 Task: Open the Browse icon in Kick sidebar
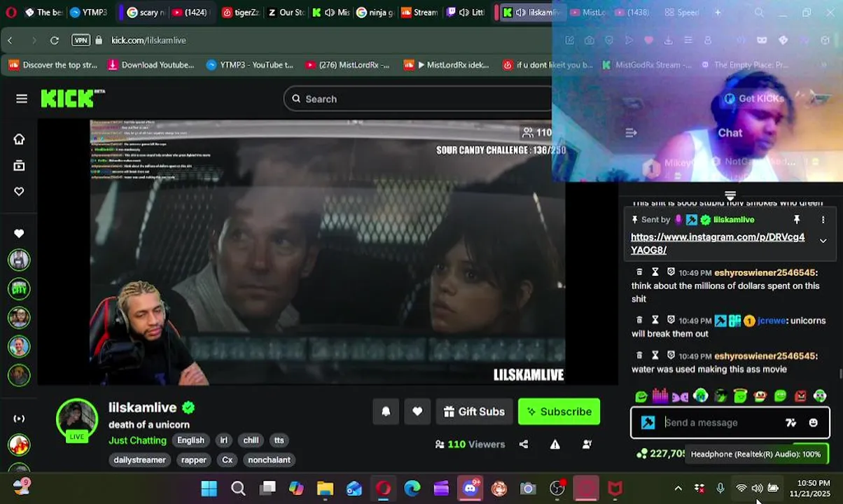tap(19, 166)
